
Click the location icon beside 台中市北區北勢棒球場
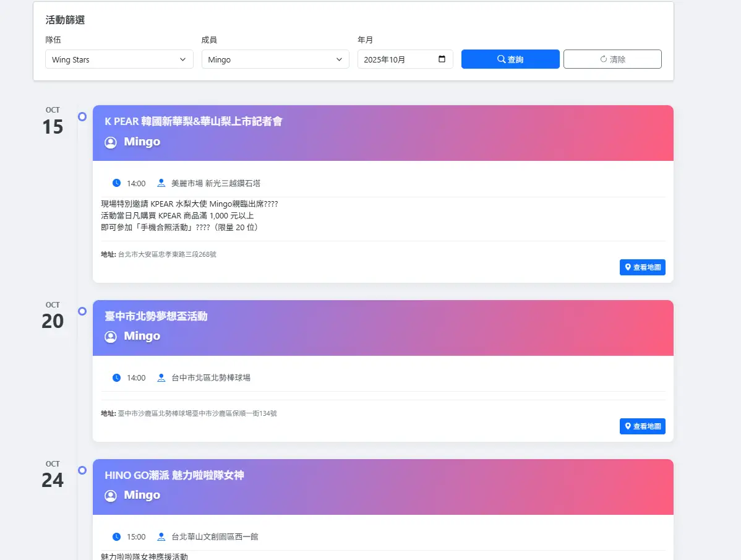pyautogui.click(x=161, y=377)
